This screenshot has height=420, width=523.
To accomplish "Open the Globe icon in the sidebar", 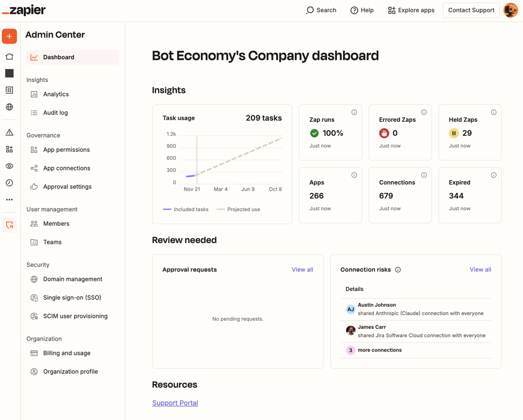I will point(9,107).
